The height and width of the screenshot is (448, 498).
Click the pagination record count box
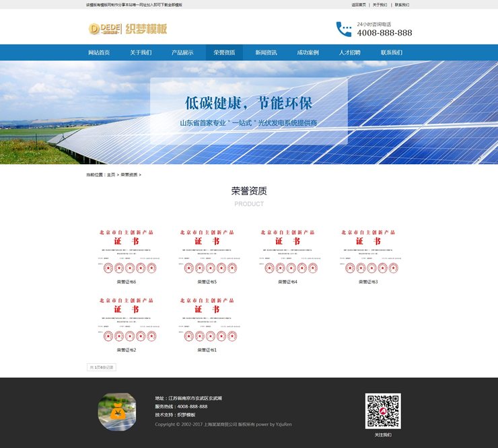coord(102,367)
